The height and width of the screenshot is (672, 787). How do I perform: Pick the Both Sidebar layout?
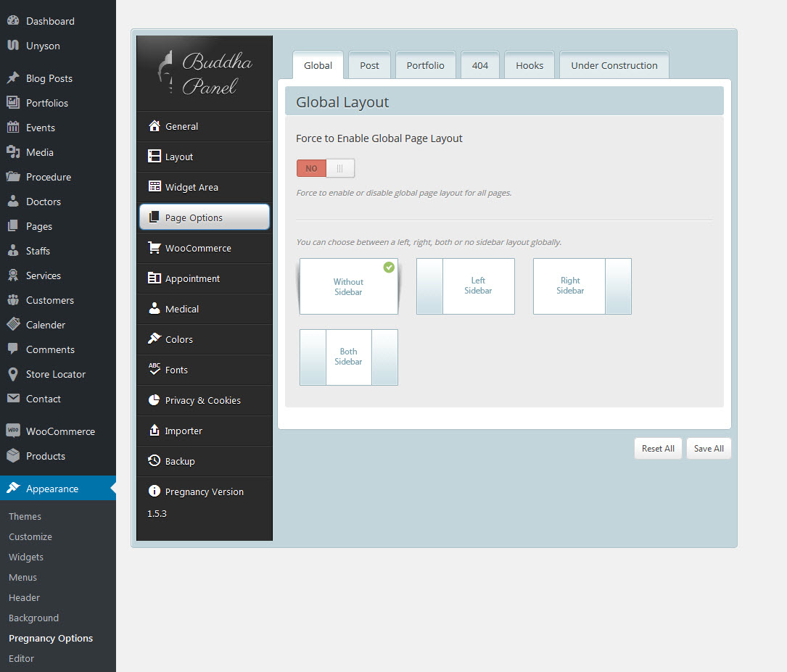[x=348, y=357]
